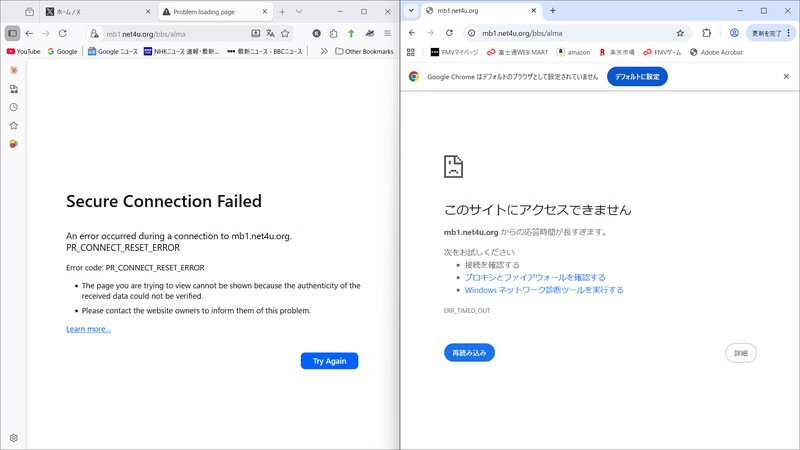
Task: Bookmark this page with Firefox star
Action: coord(286,33)
